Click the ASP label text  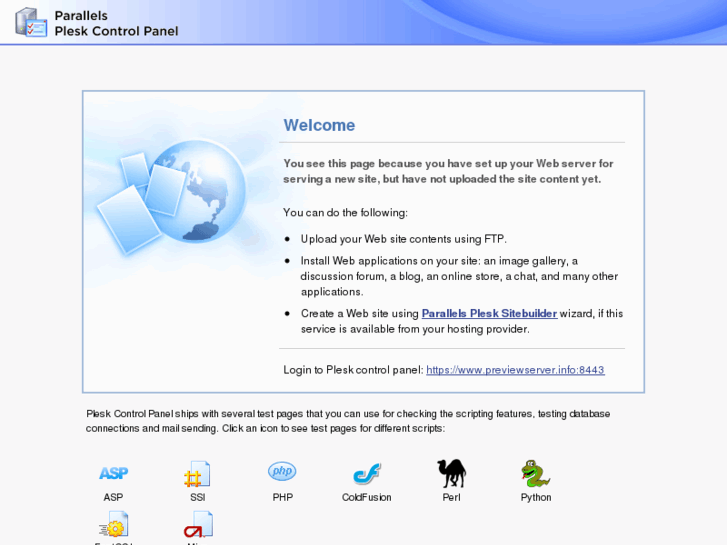point(113,497)
